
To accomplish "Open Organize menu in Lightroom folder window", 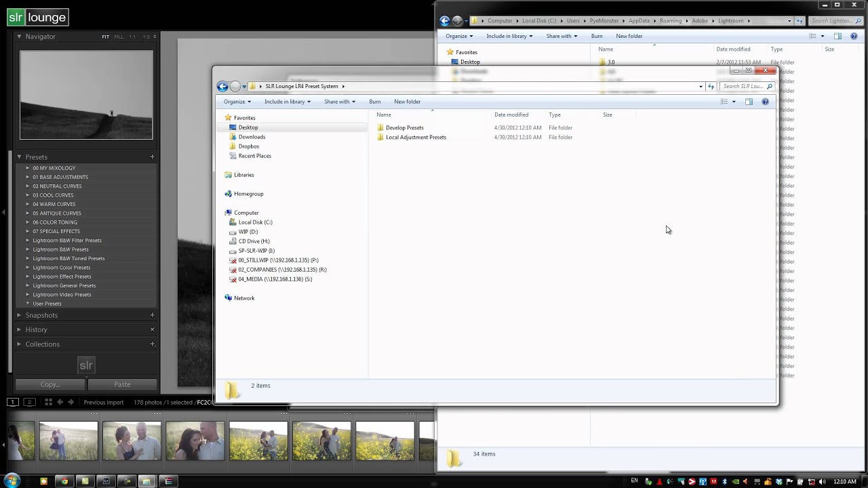I will click(x=459, y=36).
